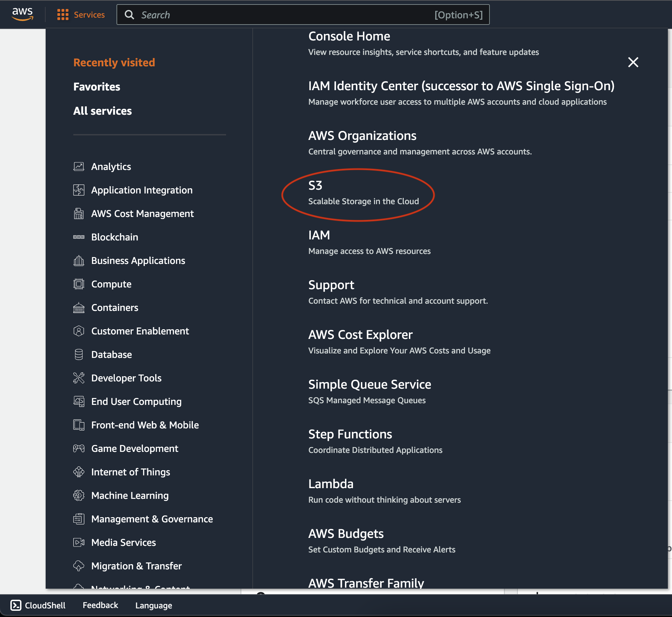Open Lambda service
Screen dimensions: 672x617
point(331,484)
